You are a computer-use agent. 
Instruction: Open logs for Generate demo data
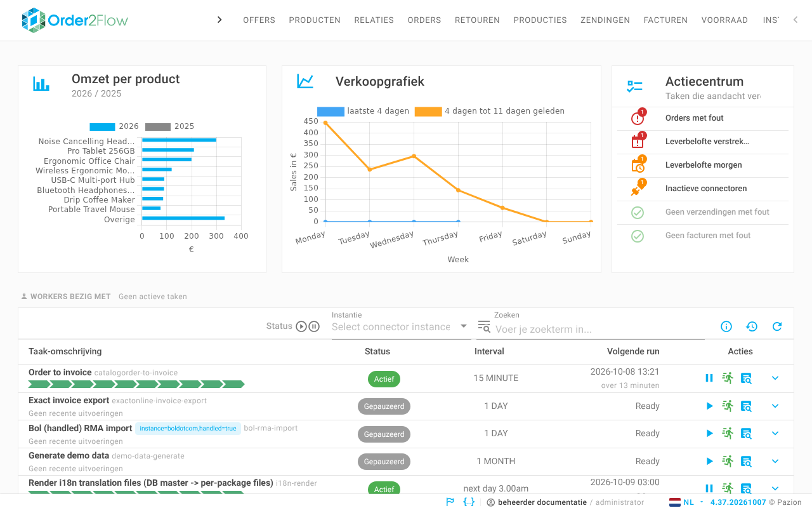click(x=746, y=461)
